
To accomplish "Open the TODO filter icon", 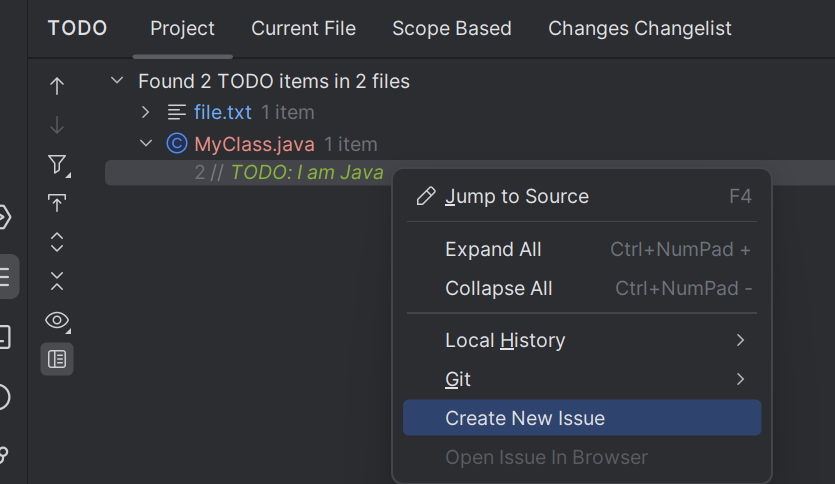I will click(x=57, y=165).
